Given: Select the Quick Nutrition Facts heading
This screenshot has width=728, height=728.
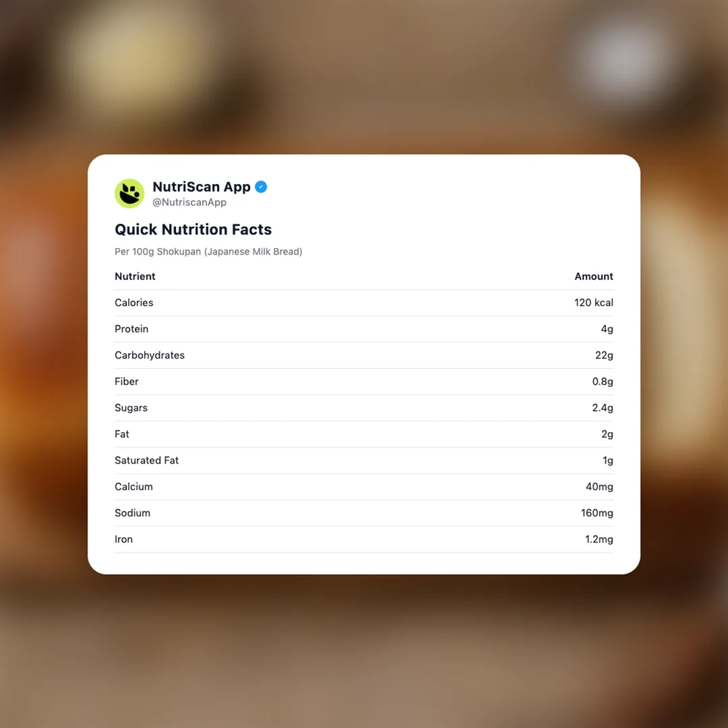Looking at the screenshot, I should tap(193, 229).
